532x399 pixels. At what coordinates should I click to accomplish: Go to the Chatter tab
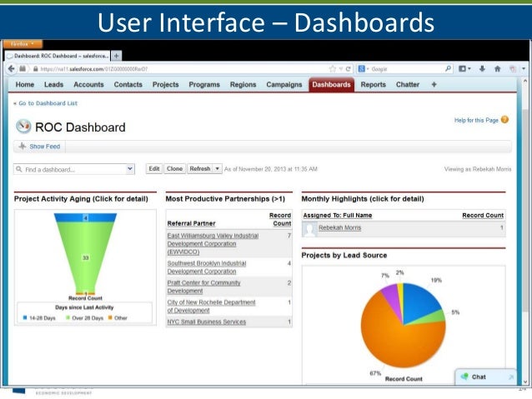click(x=408, y=84)
